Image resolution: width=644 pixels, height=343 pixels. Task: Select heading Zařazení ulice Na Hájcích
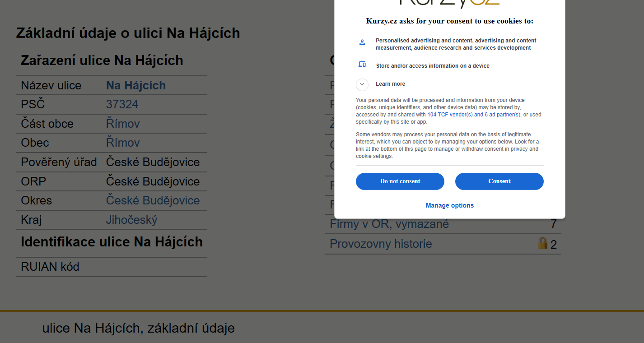point(102,60)
